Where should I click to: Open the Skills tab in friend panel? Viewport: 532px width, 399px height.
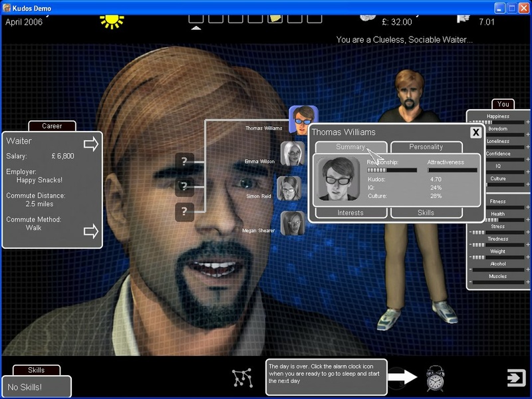[426, 213]
